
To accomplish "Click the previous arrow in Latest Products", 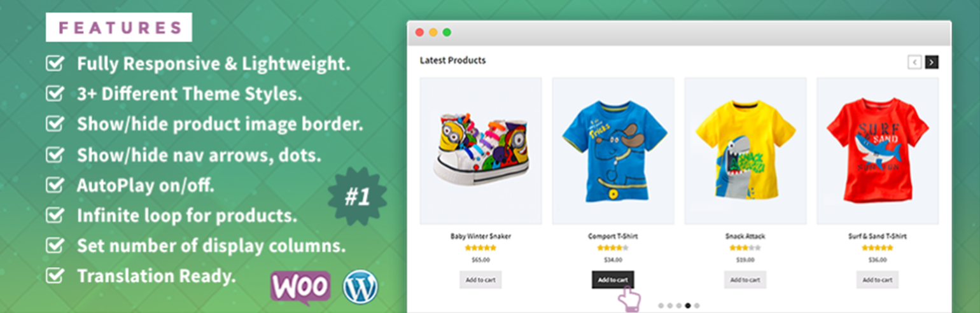I will 914,62.
